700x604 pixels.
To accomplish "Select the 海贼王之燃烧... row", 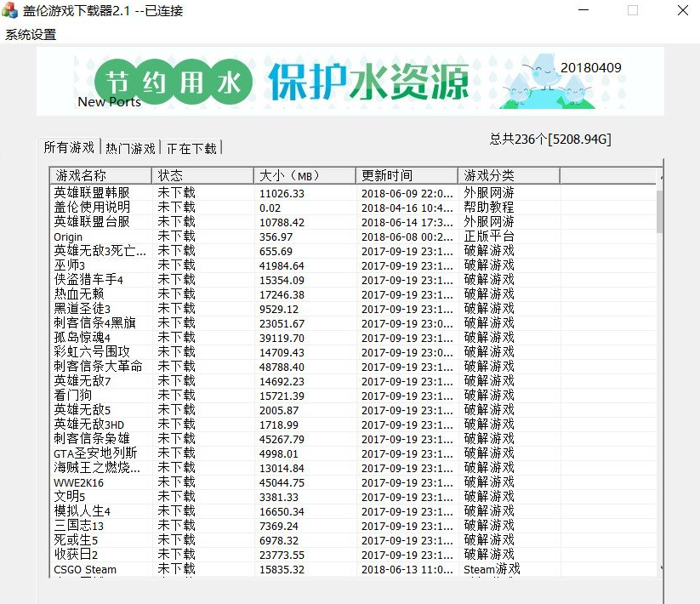I will click(353, 468).
